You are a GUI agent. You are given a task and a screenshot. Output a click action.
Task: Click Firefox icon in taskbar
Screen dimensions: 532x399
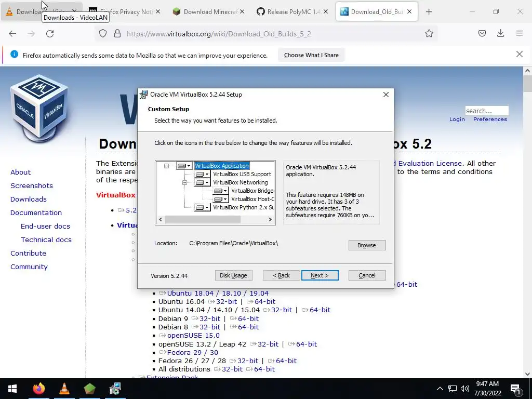point(38,389)
